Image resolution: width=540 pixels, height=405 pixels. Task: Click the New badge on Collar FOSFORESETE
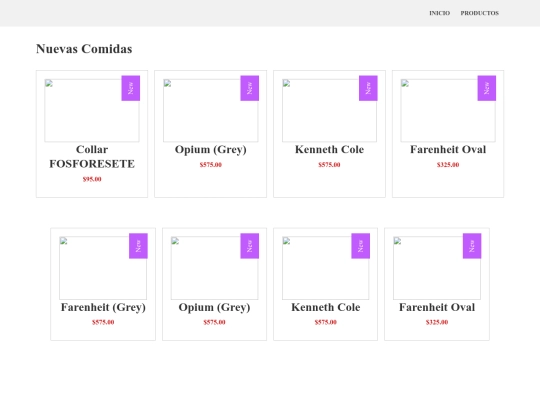click(131, 88)
